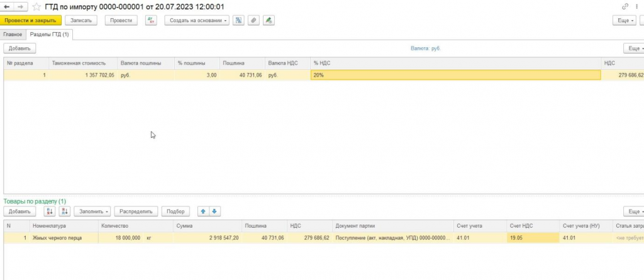Open document structure icon next to Создать на основании
Viewport: 644px width, 280px height.
(x=238, y=20)
